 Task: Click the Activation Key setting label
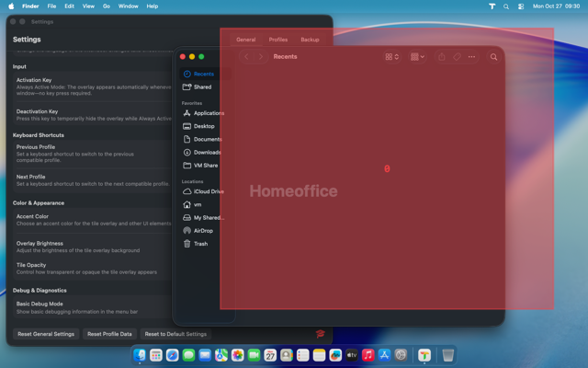pyautogui.click(x=34, y=80)
